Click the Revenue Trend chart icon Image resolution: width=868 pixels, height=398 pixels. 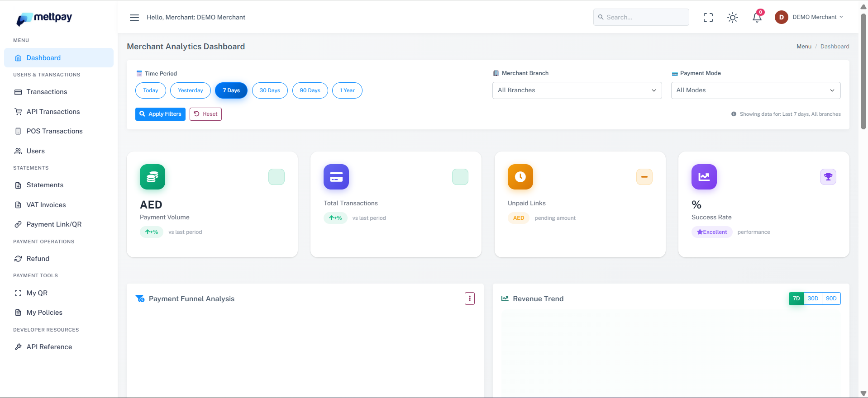[505, 298]
